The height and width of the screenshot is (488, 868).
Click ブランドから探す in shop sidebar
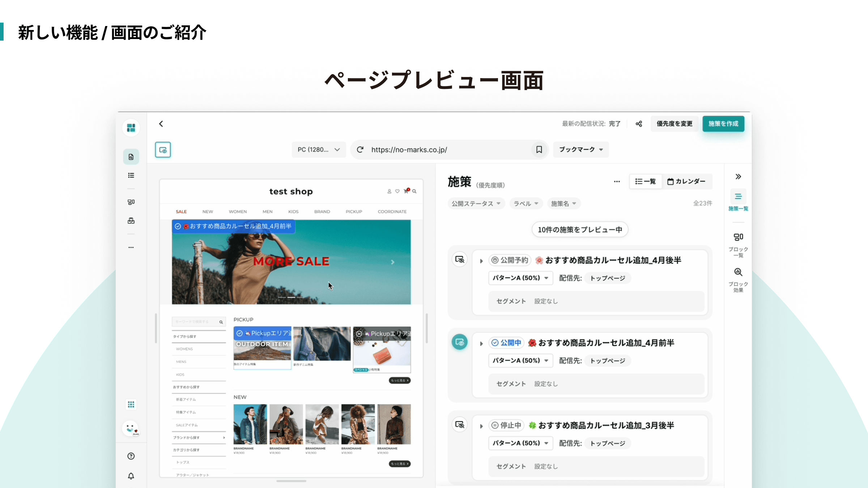click(199, 437)
